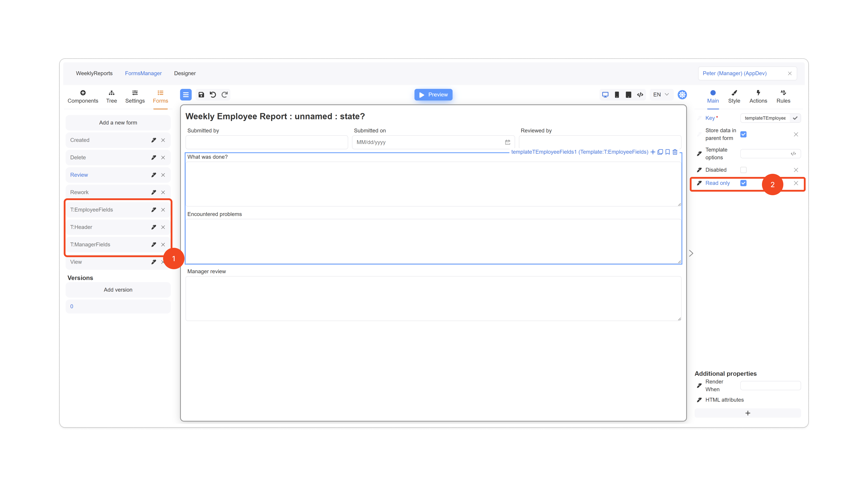This screenshot has height=488, width=868.
Task: Expand HTML attributes with plus button
Action: [x=747, y=413]
